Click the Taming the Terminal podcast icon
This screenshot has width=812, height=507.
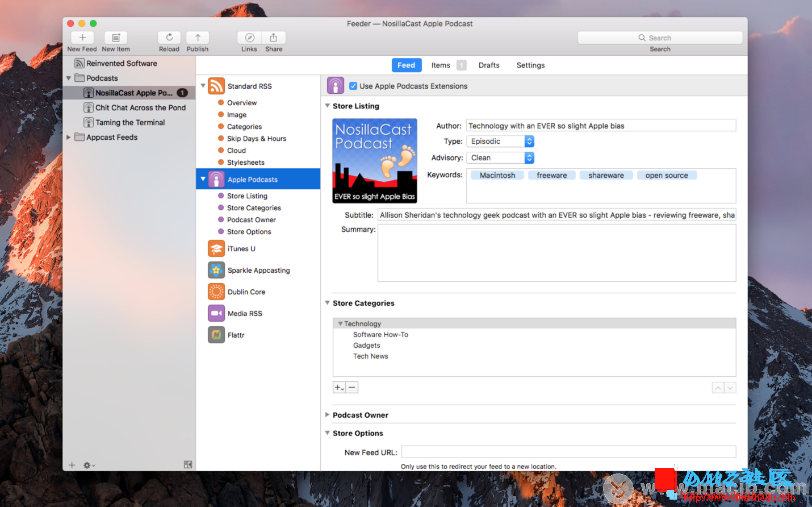(x=89, y=122)
